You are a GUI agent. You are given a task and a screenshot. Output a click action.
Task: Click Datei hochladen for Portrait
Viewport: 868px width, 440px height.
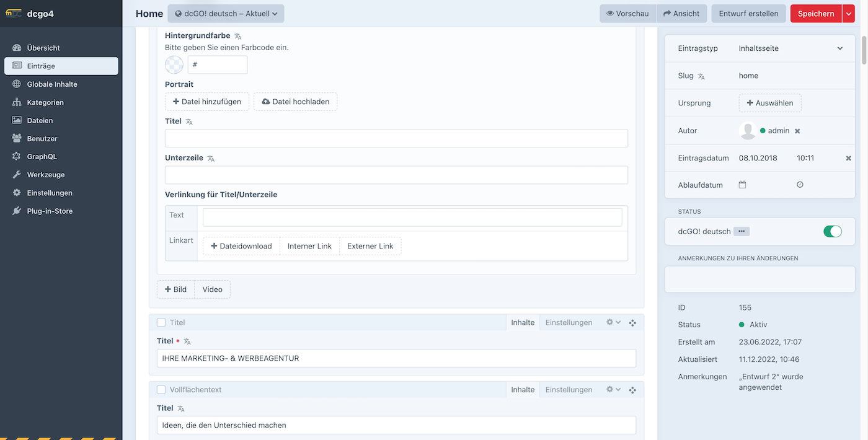(x=296, y=102)
